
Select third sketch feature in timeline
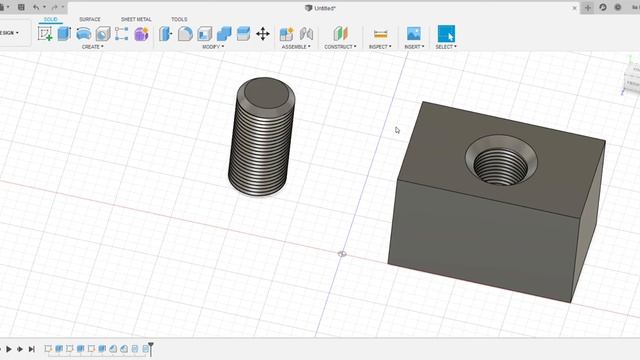pos(91,349)
